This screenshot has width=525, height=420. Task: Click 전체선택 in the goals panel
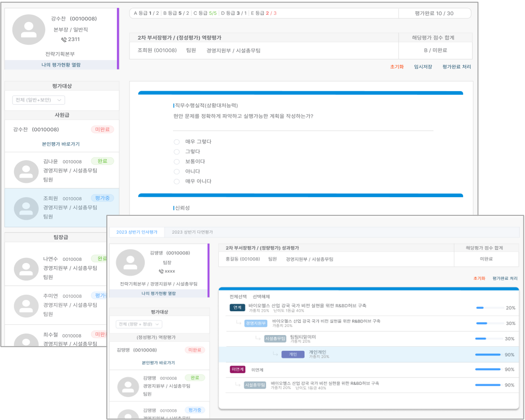click(238, 297)
